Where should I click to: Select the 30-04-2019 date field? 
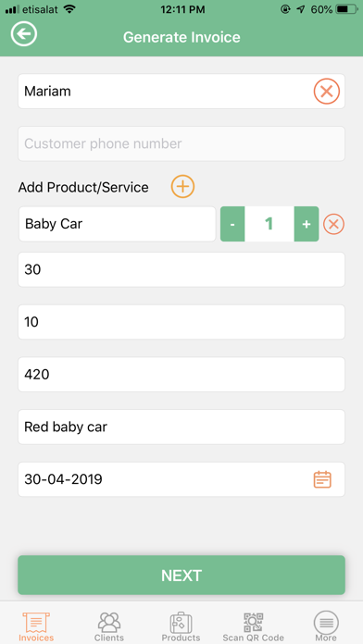(181, 479)
